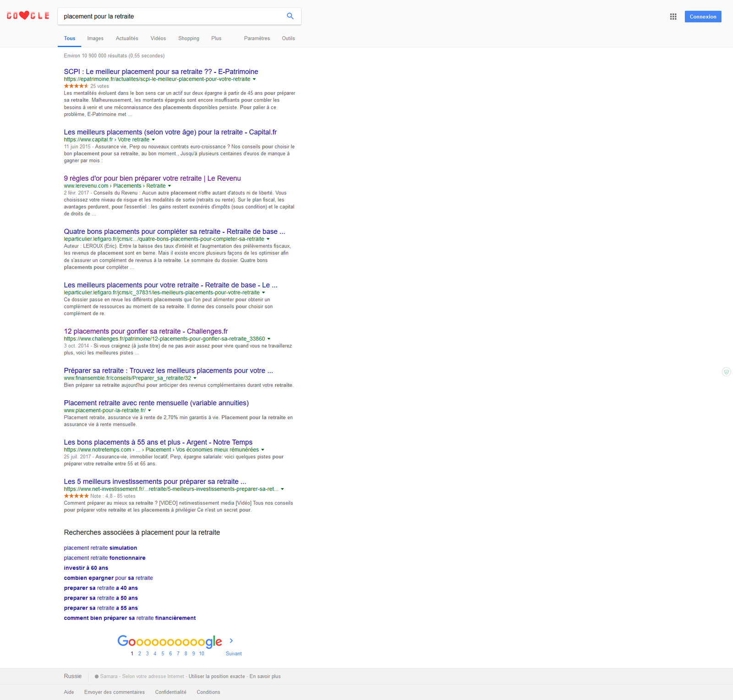This screenshot has height=700, width=733.
Task: Expand dropdown next to quatre-bons-placements URL
Action: pyautogui.click(x=268, y=239)
